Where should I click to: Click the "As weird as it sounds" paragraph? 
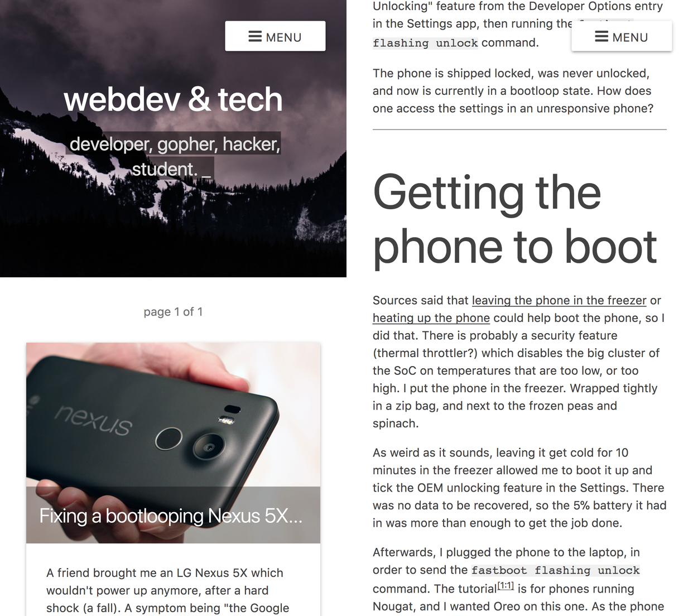point(519,488)
